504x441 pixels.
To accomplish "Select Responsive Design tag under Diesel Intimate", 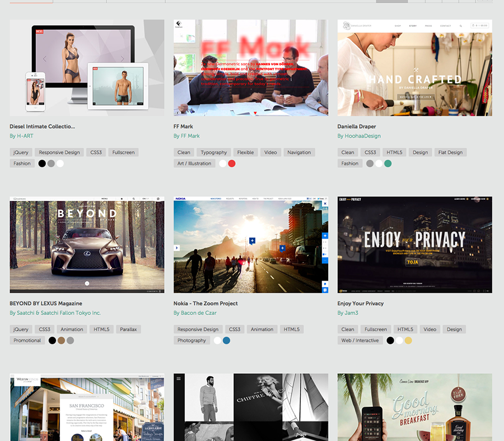I will [59, 152].
